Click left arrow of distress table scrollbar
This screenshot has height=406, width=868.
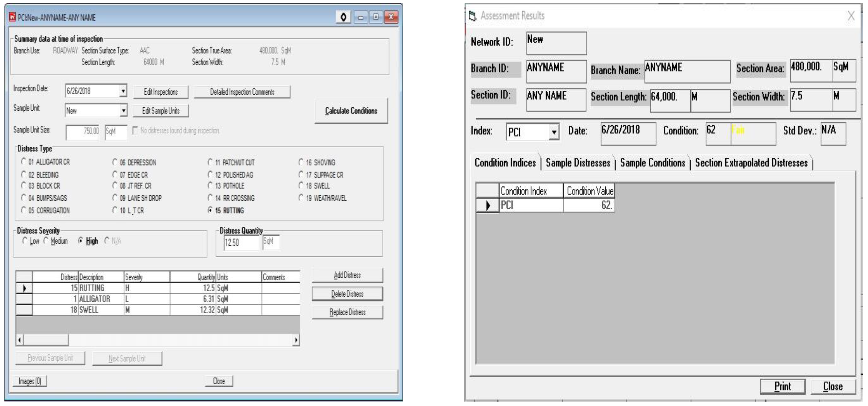[20, 340]
